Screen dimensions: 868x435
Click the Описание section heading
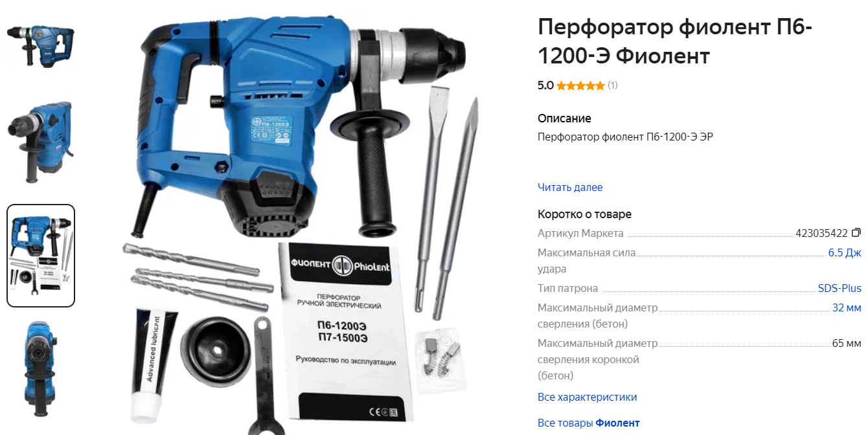pos(564,118)
